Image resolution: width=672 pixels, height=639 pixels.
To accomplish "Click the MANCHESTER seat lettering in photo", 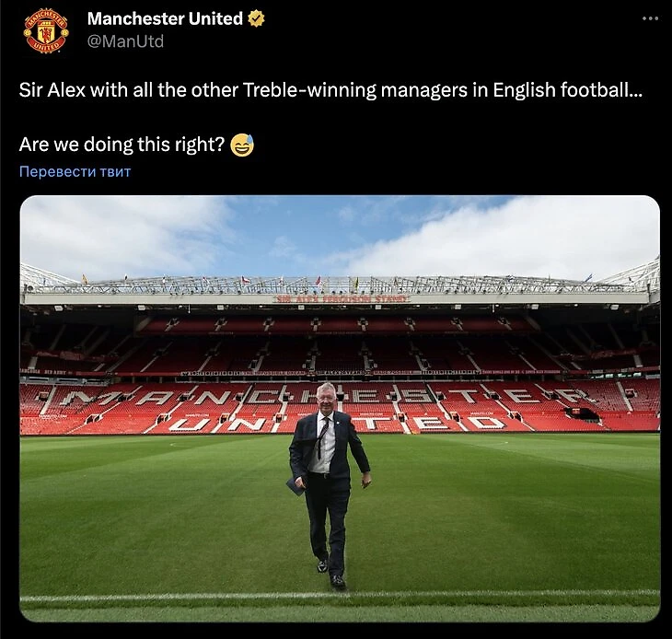I will [326, 397].
